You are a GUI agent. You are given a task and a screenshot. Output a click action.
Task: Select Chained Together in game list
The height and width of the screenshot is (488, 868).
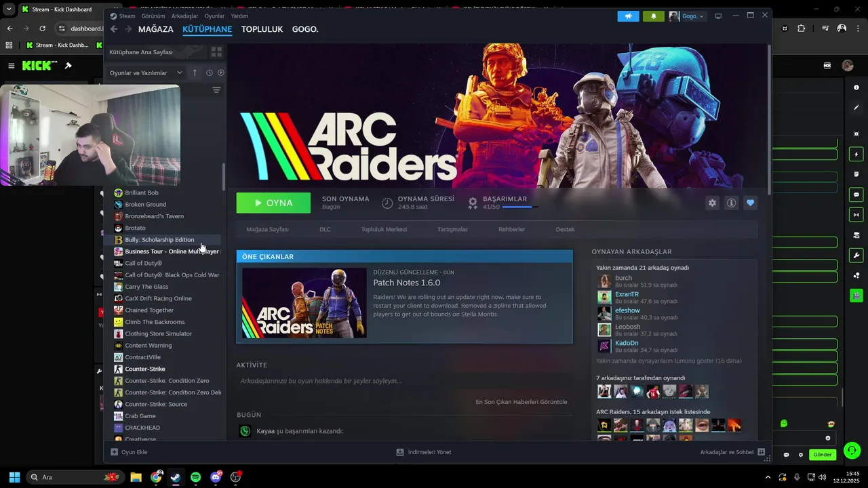point(163,310)
